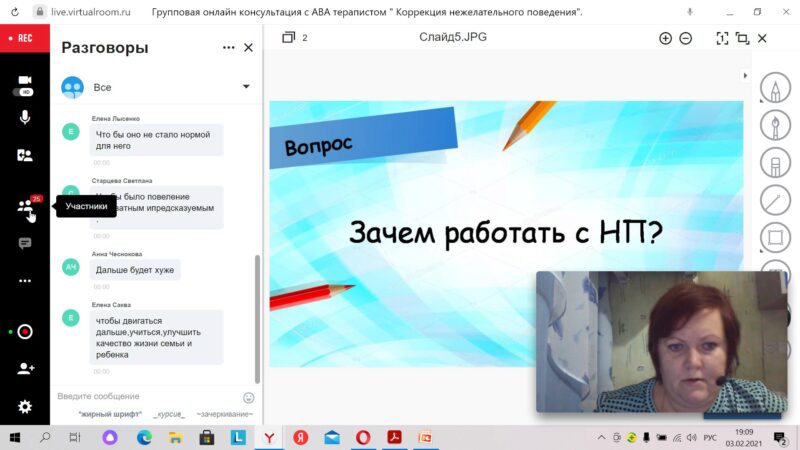Click sender name Анна Чеснокова
The image size is (800, 450).
117,254
